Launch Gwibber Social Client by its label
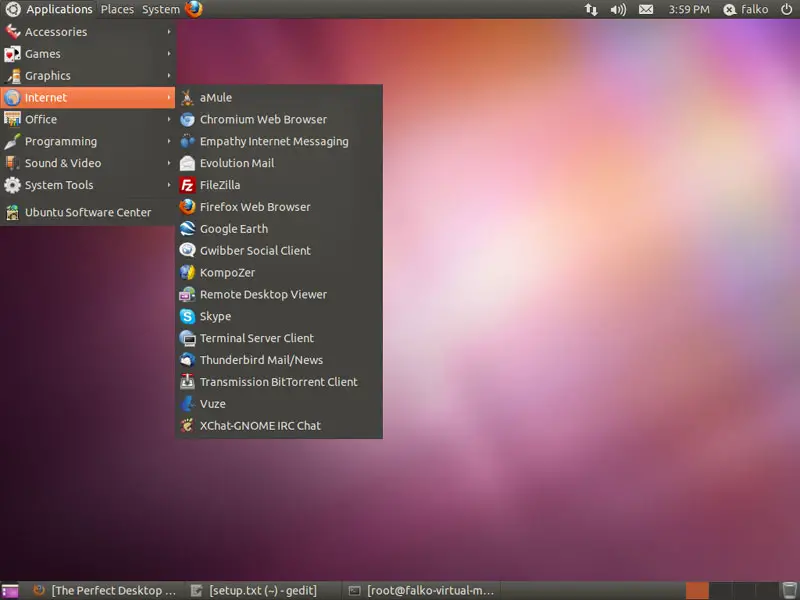This screenshot has height=600, width=800. click(x=255, y=251)
